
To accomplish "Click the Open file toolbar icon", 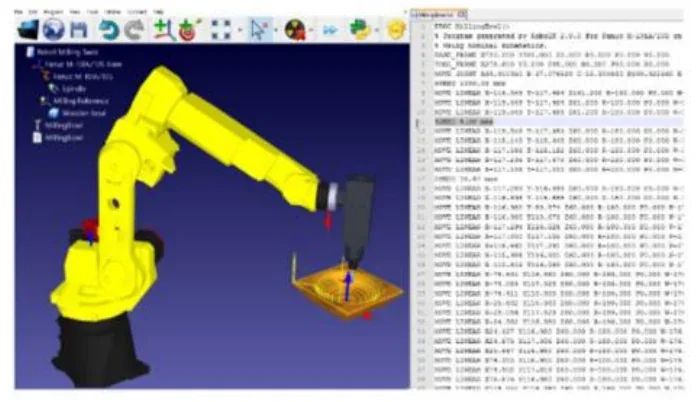I will point(28,30).
